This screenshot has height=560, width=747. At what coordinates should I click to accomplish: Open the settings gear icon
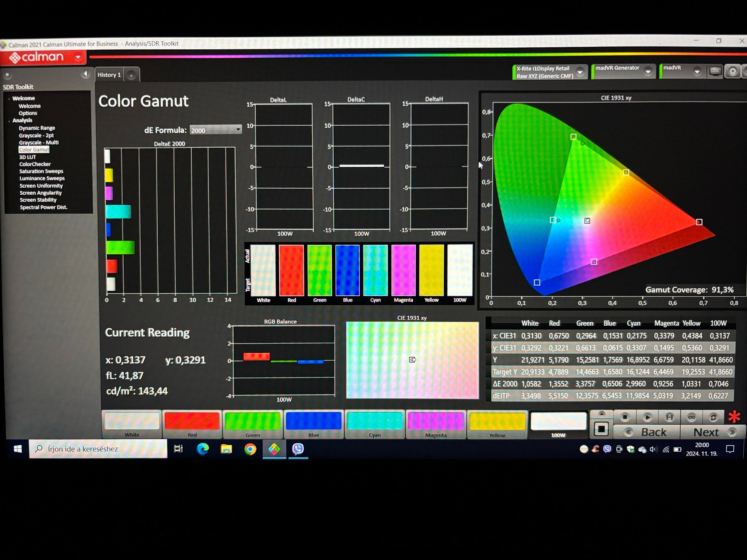(x=732, y=71)
